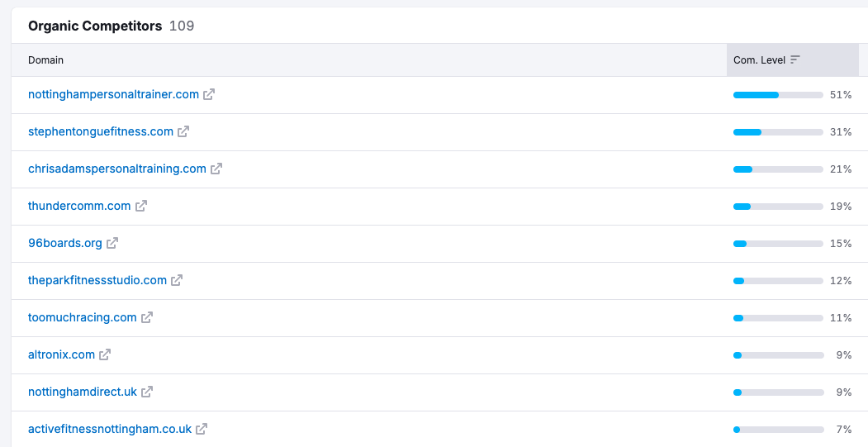The width and height of the screenshot is (868, 447).
Task: Open the nottinghampersonaltrainer.com domain link
Action: click(113, 95)
